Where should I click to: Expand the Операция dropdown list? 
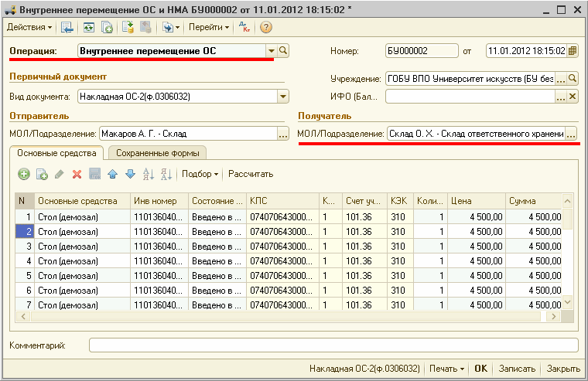click(x=271, y=51)
